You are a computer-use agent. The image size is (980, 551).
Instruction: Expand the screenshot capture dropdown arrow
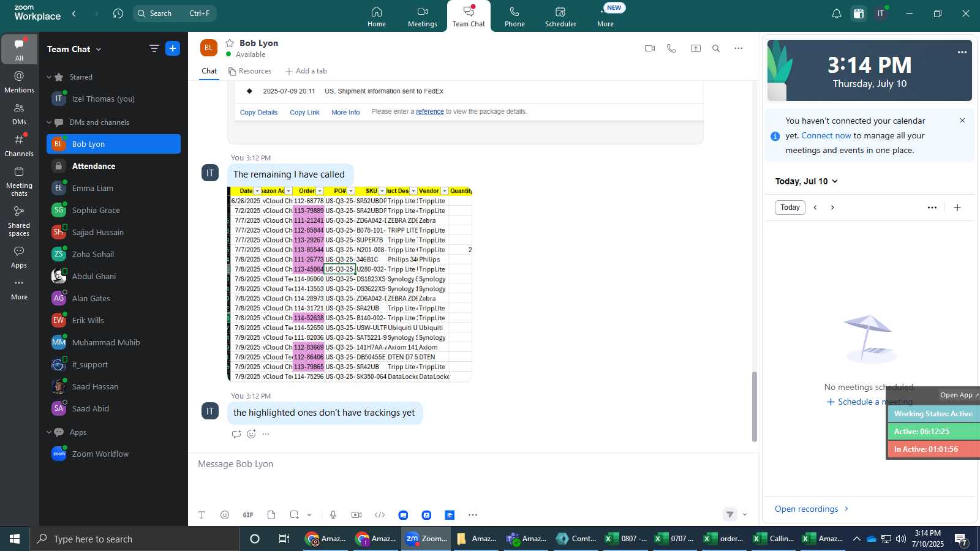pos(309,515)
